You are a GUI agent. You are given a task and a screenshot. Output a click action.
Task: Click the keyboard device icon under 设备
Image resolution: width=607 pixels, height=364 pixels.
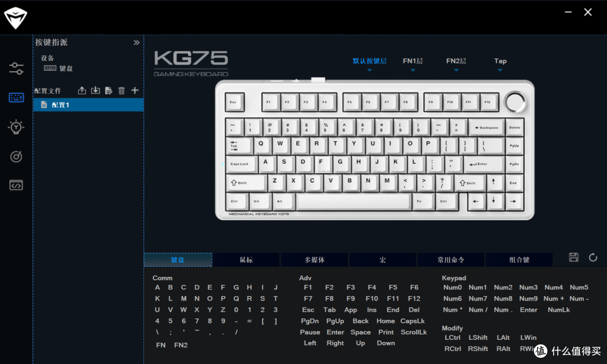pos(50,68)
